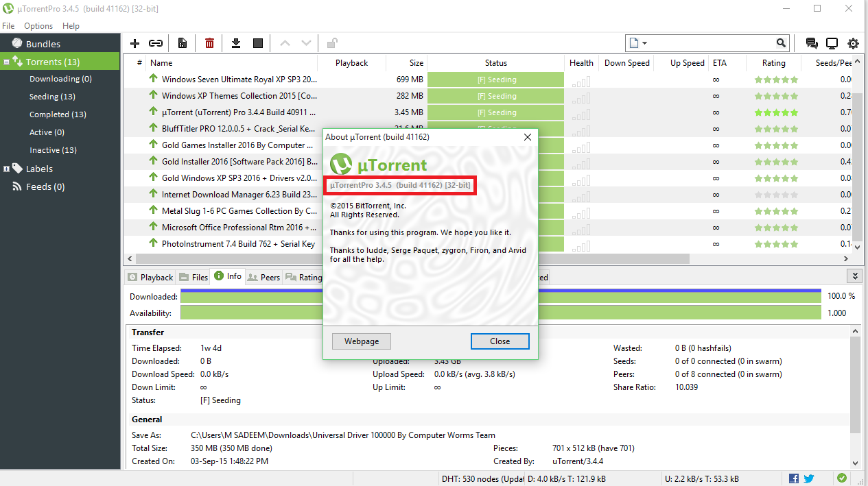Click the Create New Torrent file icon
868x486 pixels.
(x=183, y=43)
